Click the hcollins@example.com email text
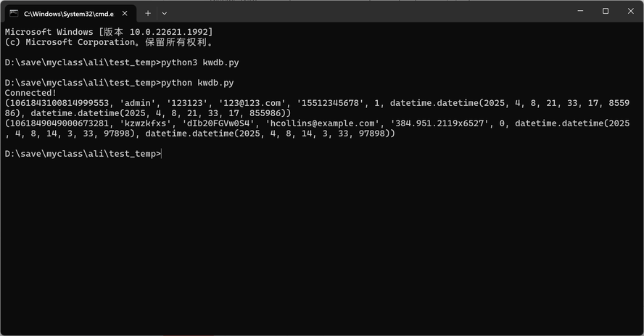Image resolution: width=644 pixels, height=336 pixels. point(323,123)
